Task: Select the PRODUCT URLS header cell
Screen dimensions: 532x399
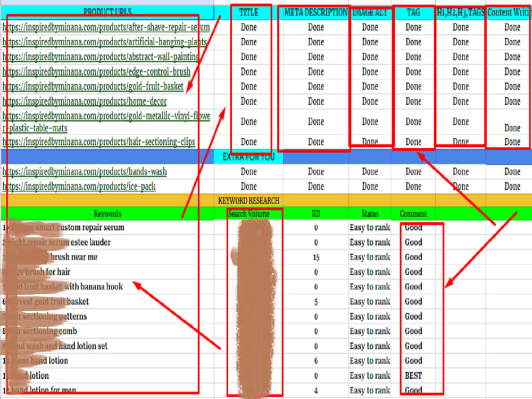Action: tap(107, 12)
